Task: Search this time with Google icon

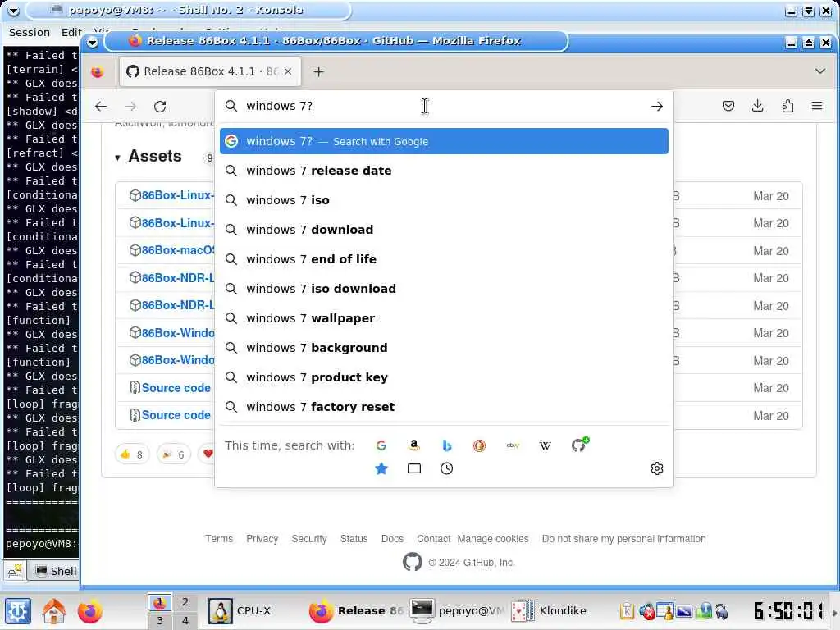Action: (381, 445)
